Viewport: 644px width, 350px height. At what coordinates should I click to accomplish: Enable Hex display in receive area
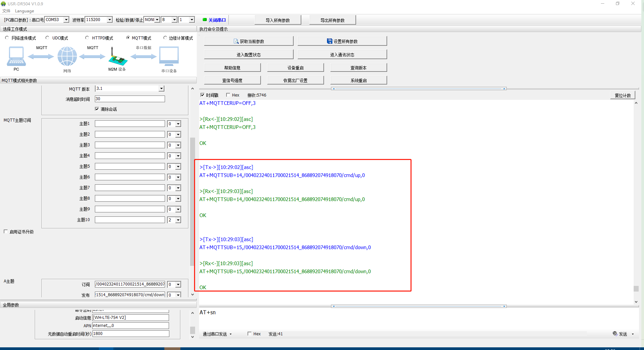(228, 95)
